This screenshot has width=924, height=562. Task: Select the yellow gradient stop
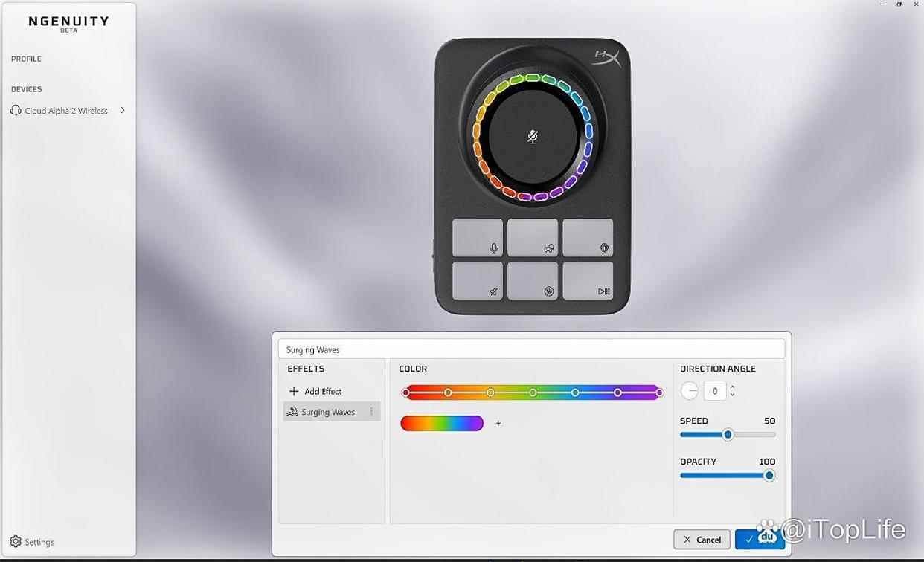(x=490, y=393)
